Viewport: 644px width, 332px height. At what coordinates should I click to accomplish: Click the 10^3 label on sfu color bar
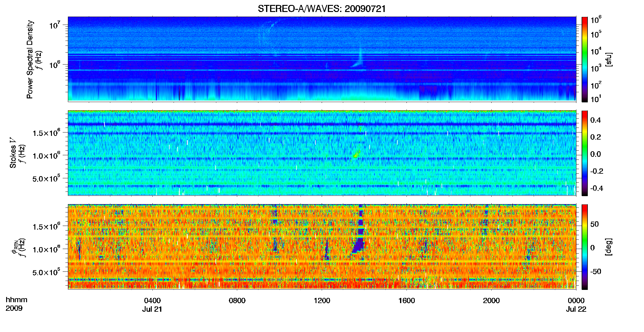(596, 68)
